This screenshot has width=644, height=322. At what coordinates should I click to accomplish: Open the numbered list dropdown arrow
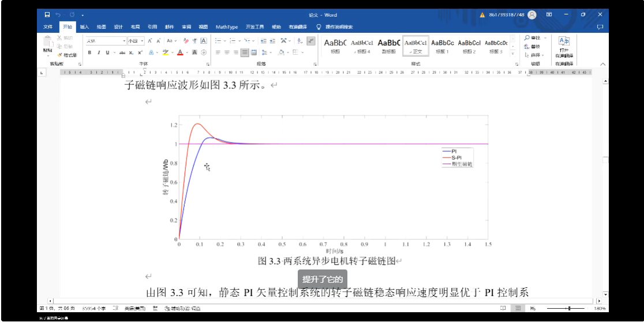pos(239,41)
